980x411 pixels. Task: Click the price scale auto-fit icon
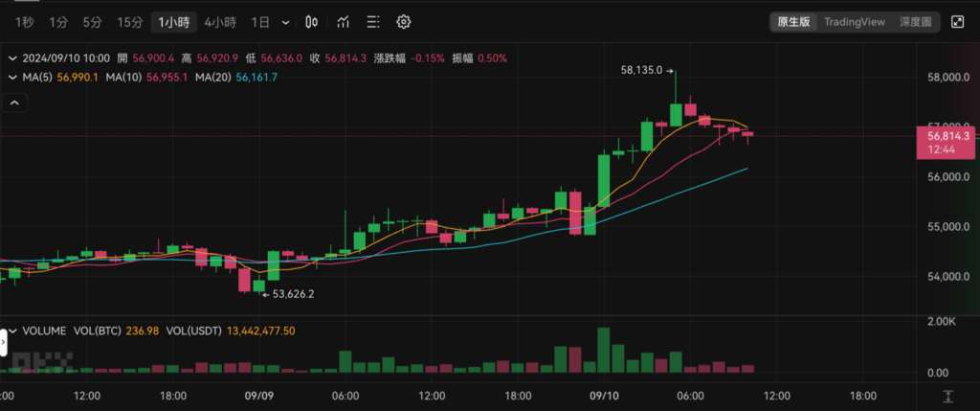(x=948, y=396)
